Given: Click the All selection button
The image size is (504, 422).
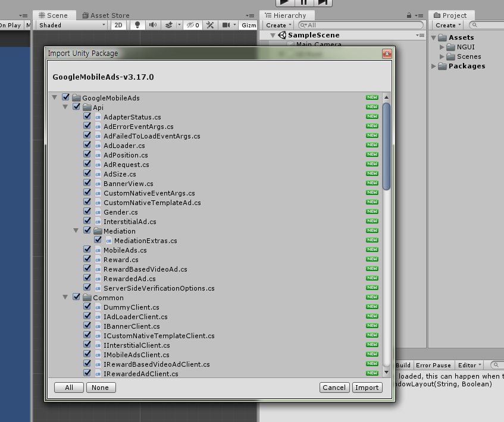Looking at the screenshot, I should 69,388.
